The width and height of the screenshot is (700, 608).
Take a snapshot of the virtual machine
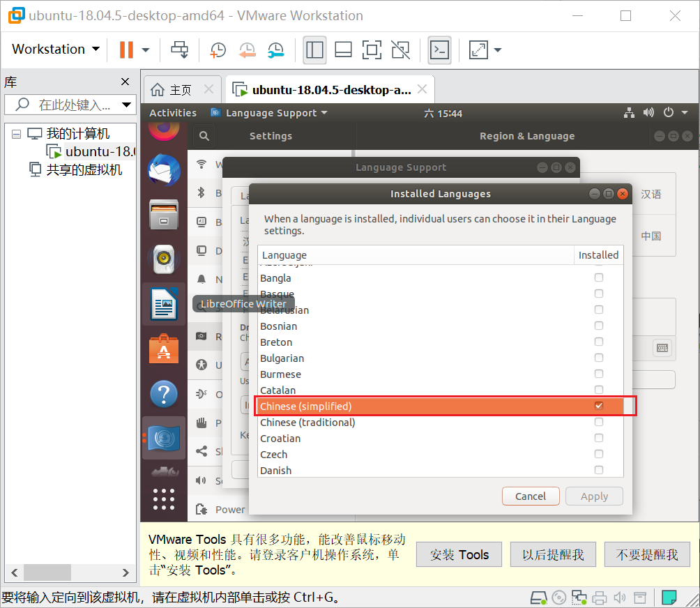pos(218,50)
